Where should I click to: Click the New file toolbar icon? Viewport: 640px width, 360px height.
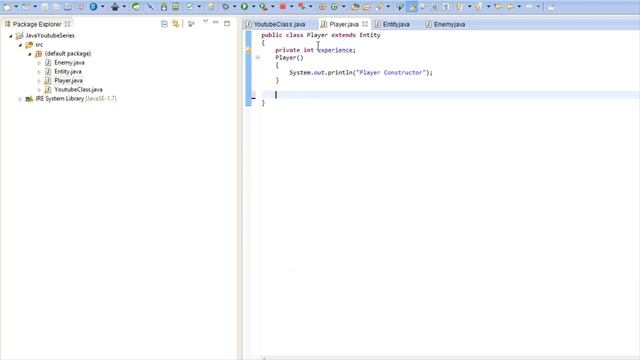(7, 7)
